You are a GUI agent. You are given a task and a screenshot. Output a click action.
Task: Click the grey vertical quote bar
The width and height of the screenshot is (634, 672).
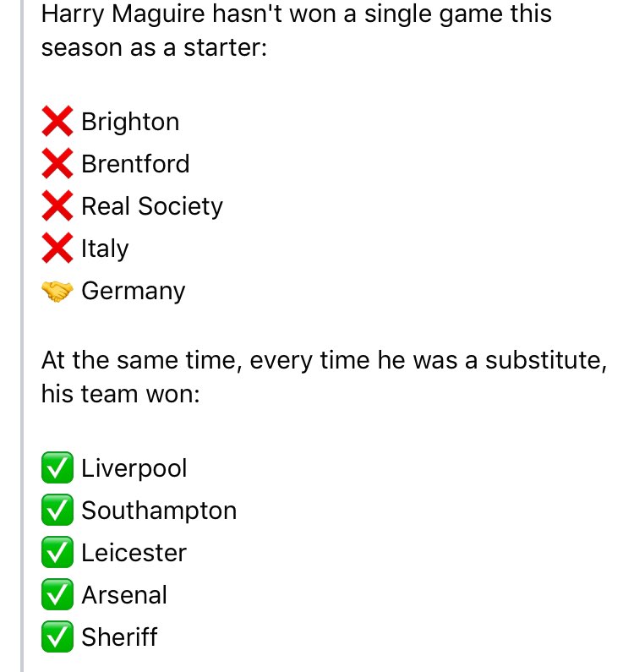[22, 336]
